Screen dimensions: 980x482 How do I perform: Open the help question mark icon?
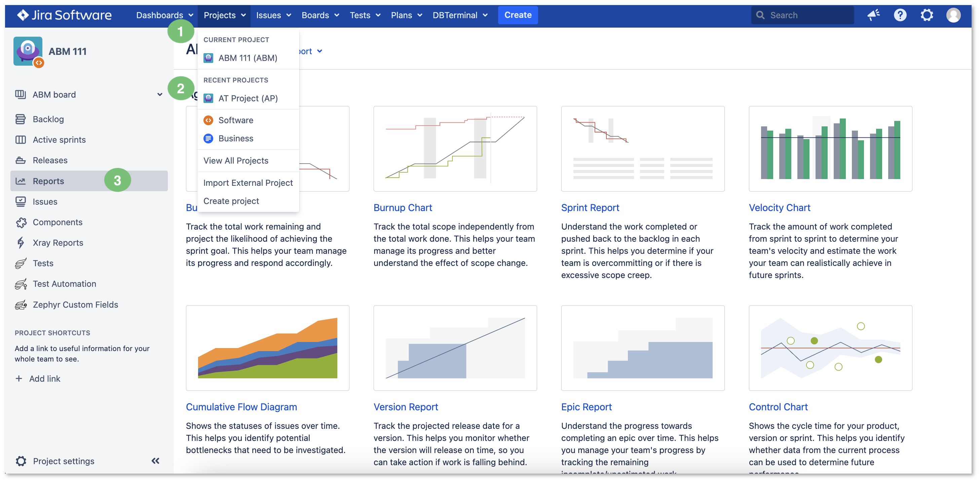click(x=900, y=15)
